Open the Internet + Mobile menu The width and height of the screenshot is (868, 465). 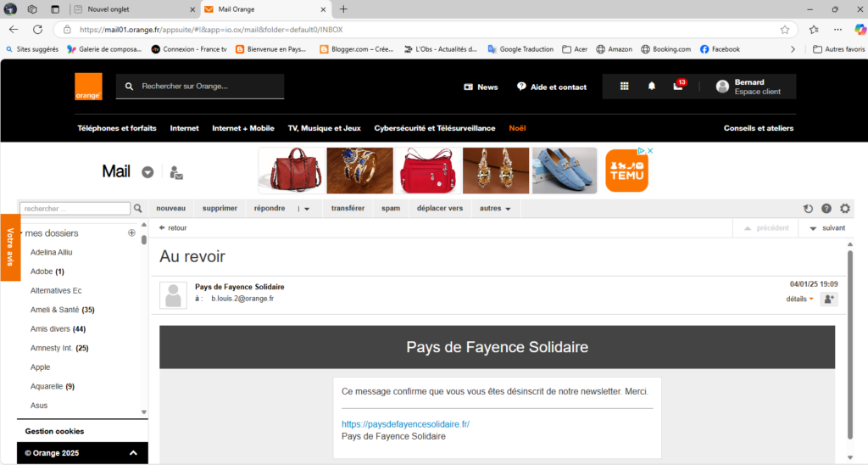click(x=242, y=128)
